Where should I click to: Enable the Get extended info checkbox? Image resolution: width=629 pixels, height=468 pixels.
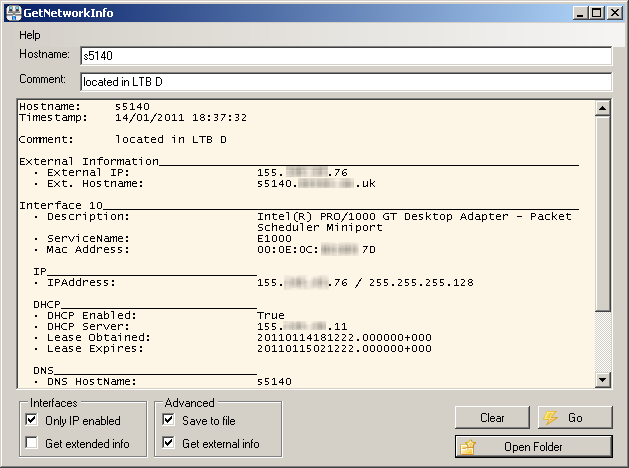pyautogui.click(x=32, y=443)
